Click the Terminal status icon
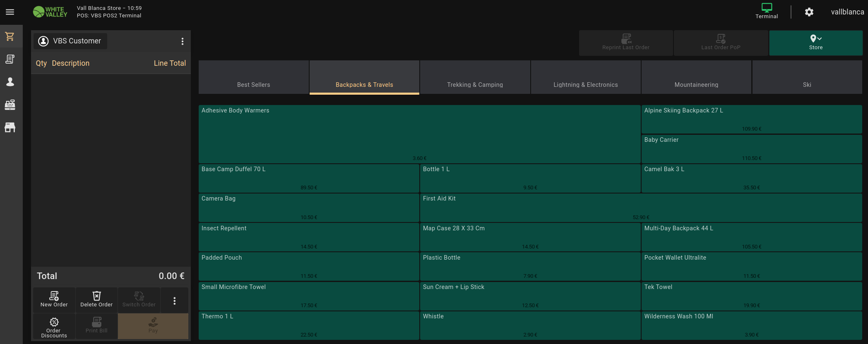The image size is (868, 344). click(x=766, y=11)
